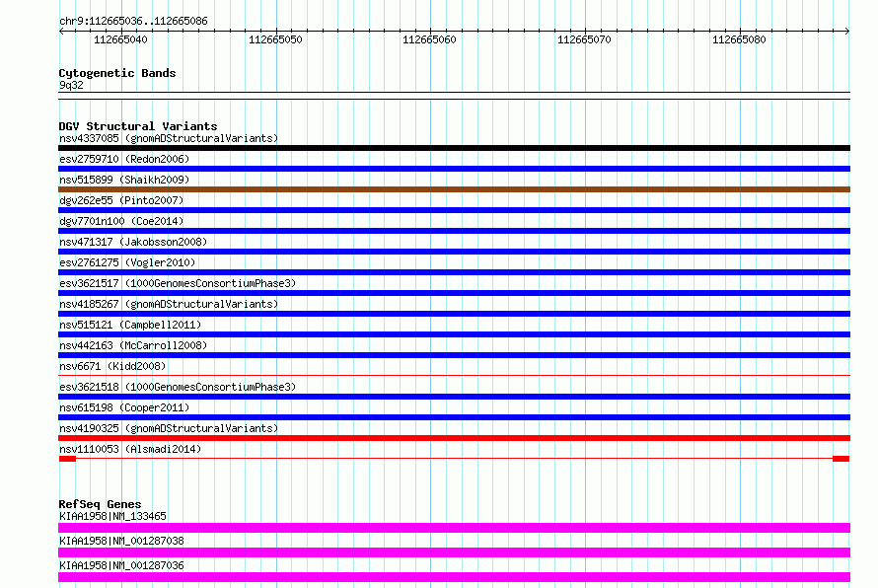Select blue bar for esv3621517
Viewport: 878px width, 588px height.
point(454,293)
